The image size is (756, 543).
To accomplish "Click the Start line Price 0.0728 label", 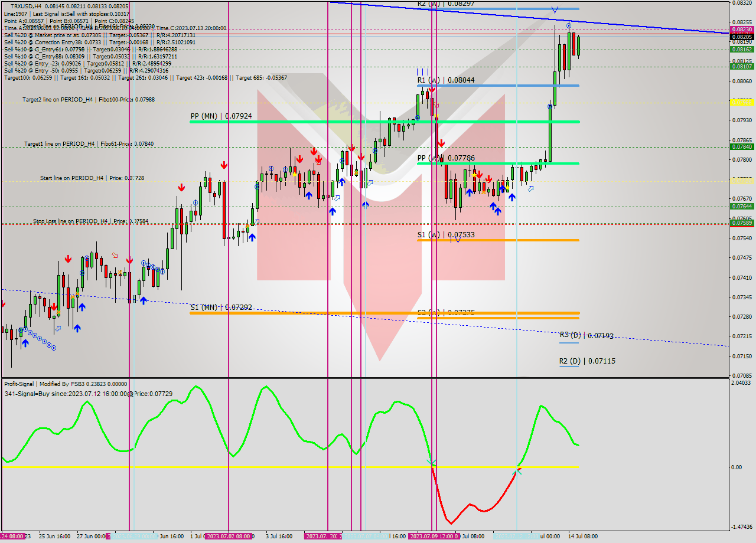I will (92, 178).
